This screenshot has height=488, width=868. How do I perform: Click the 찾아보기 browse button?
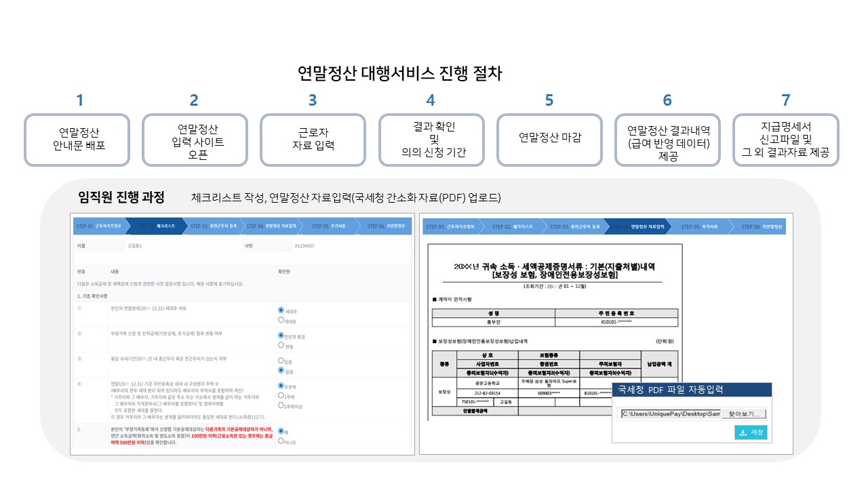[x=744, y=414]
